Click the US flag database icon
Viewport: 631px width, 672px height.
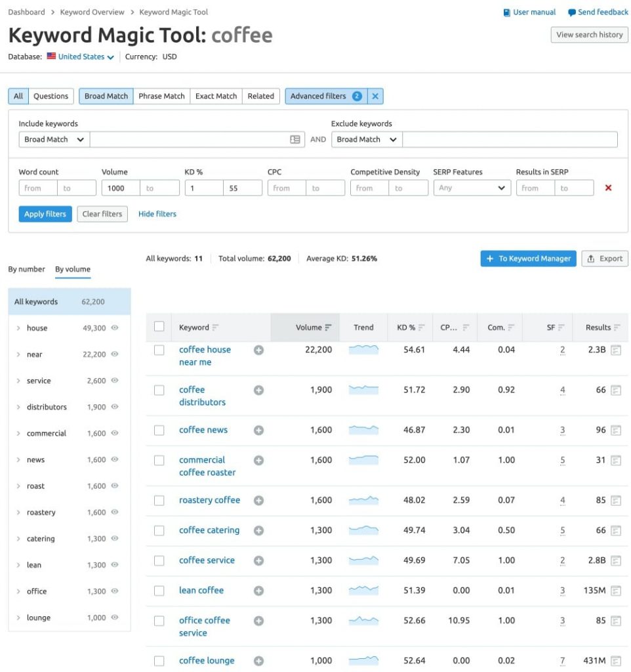[51, 56]
